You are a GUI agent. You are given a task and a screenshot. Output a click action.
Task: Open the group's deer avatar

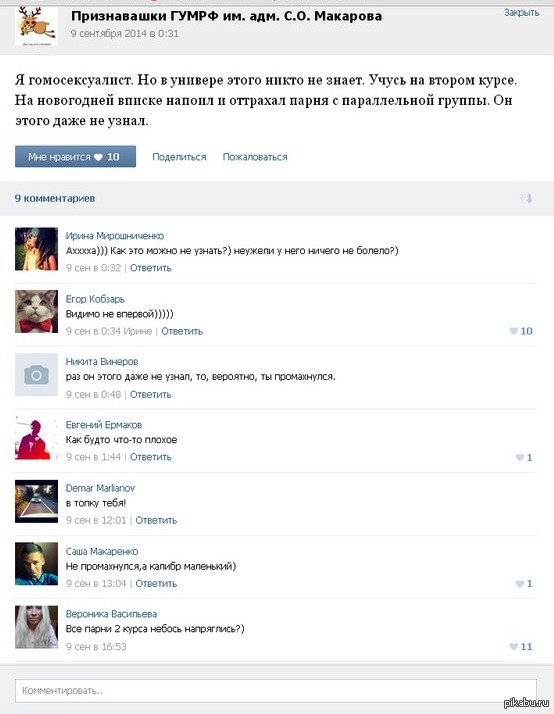point(36,25)
